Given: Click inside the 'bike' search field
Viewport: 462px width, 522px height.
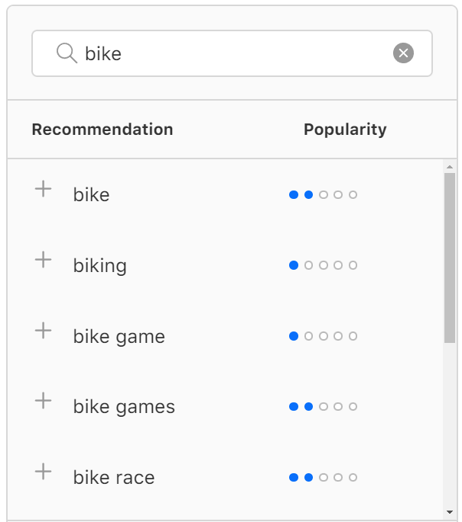Looking at the screenshot, I should coord(232,53).
